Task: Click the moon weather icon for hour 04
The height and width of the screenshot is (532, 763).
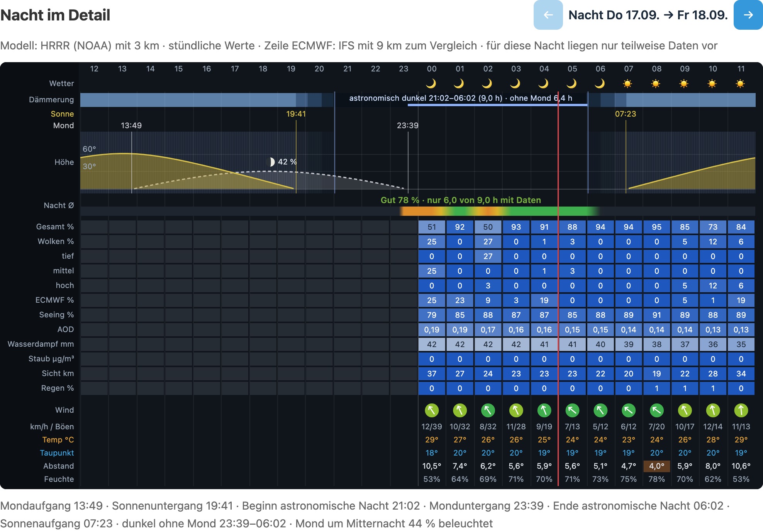Action: point(544,83)
